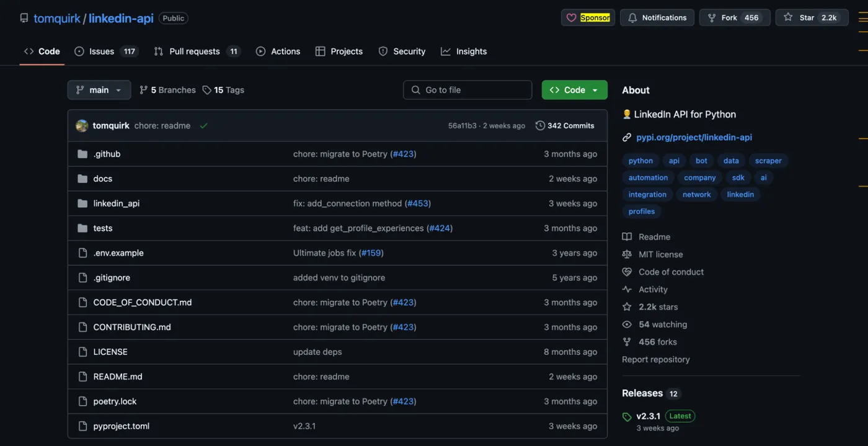Open the green Code dropdown button
868x446 pixels.
(574, 90)
